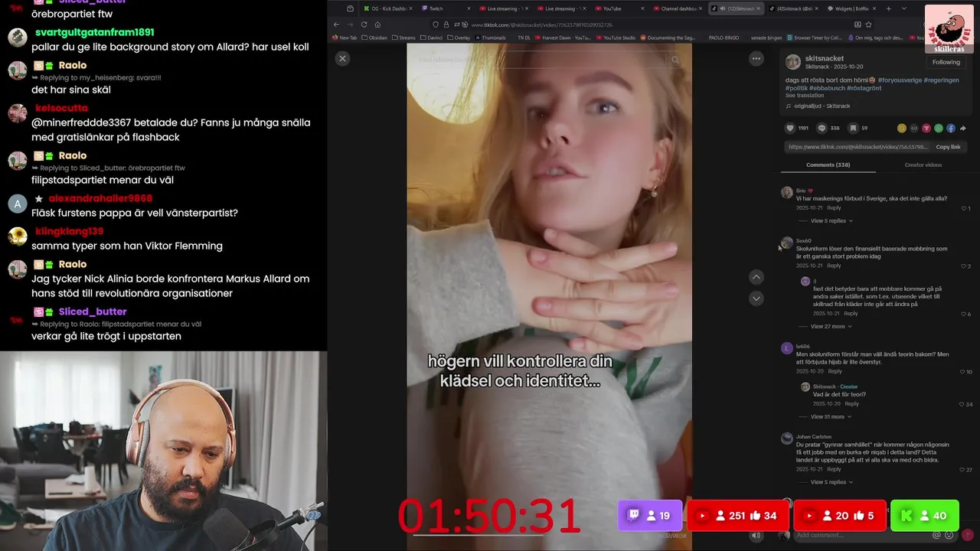Click the browser home icon

pyautogui.click(x=377, y=24)
